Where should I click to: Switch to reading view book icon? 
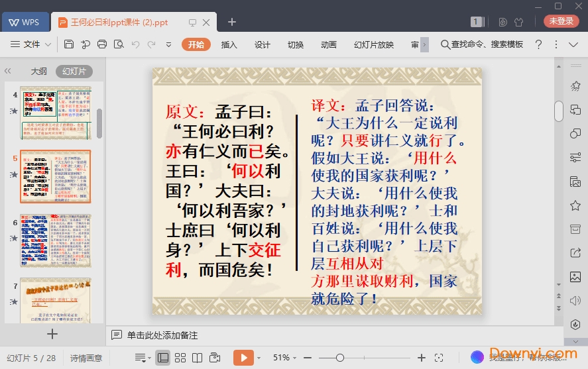click(x=197, y=358)
